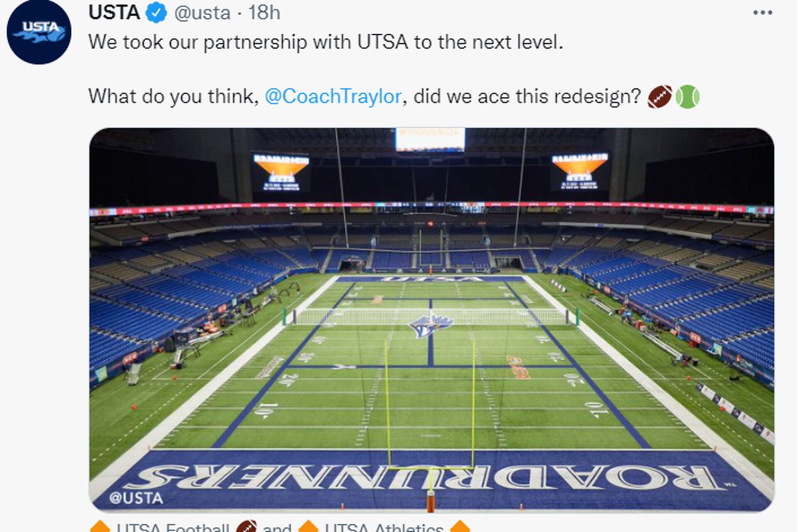Click the orange diamond before "UTSA Football"

[100, 527]
